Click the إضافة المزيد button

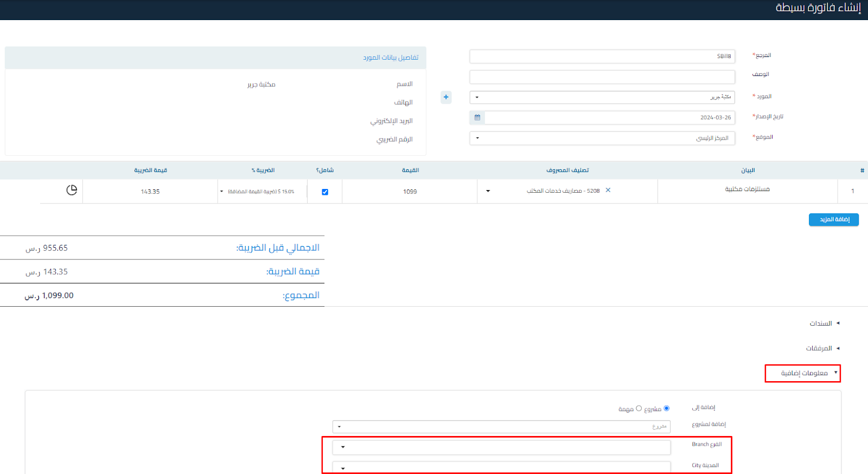pos(834,219)
